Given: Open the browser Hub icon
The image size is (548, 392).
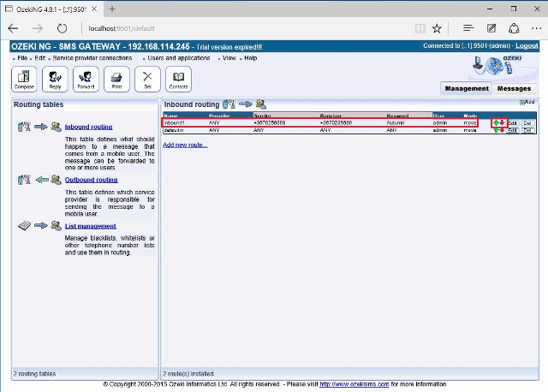Looking at the screenshot, I should pyautogui.click(x=468, y=28).
